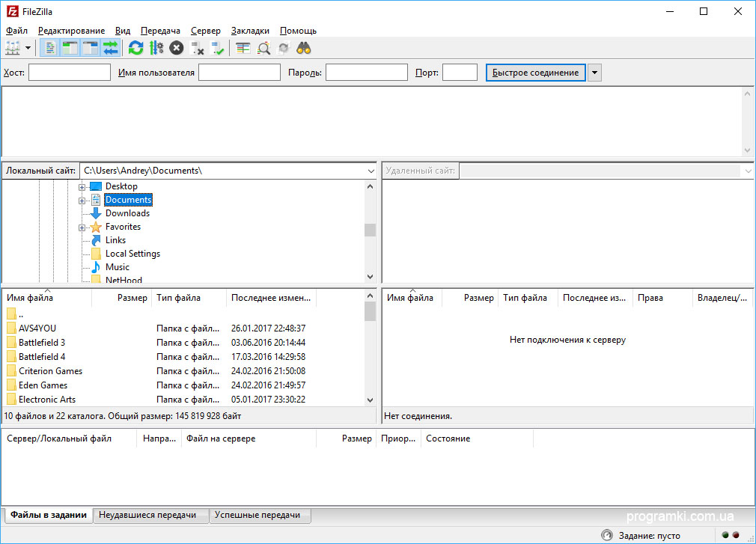Image resolution: width=756 pixels, height=544 pixels.
Task: Sort local files by Тип файла column
Action: (189, 298)
